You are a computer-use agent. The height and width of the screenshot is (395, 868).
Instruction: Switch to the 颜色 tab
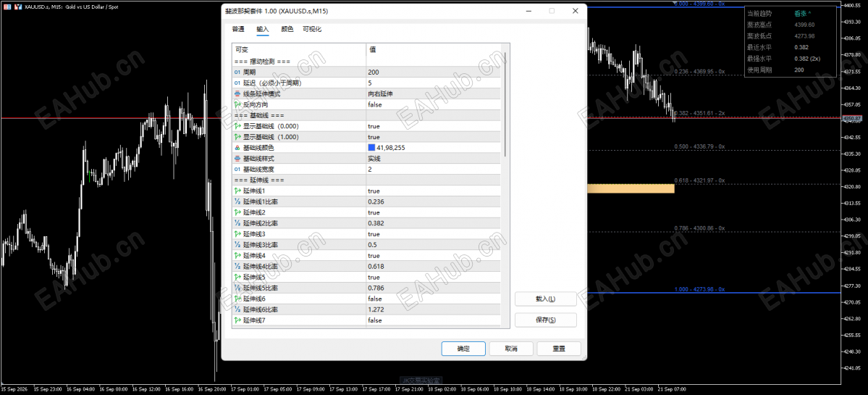pyautogui.click(x=287, y=30)
